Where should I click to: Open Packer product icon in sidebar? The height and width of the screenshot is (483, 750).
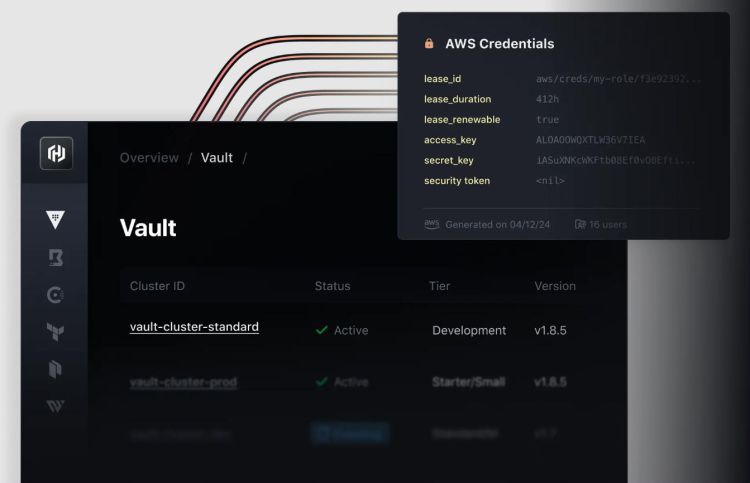[55, 369]
